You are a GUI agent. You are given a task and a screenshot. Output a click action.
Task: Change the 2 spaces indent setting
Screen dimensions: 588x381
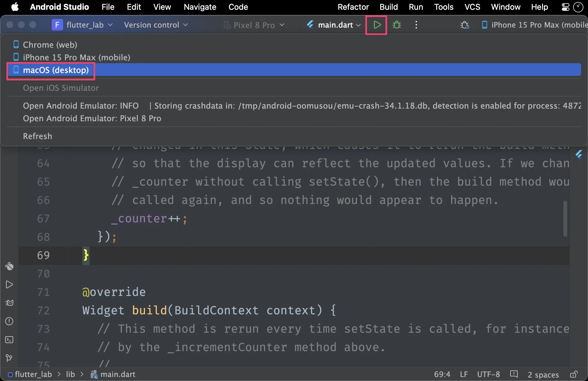click(543, 375)
